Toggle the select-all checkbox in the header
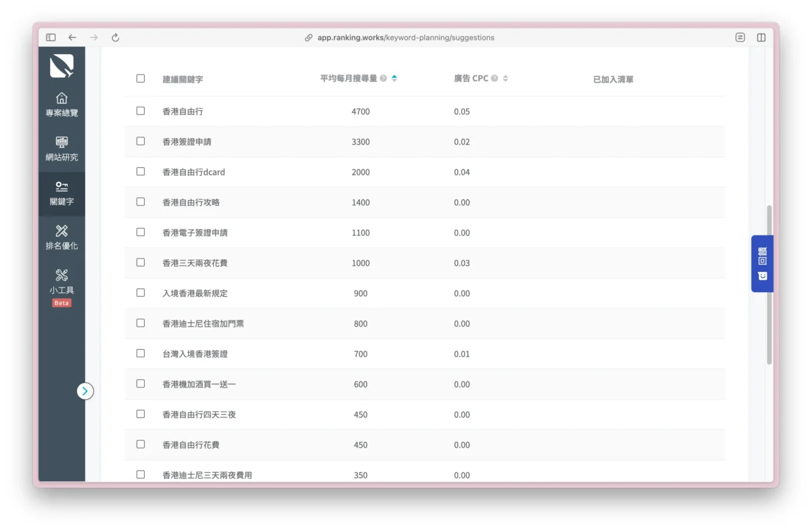The image size is (812, 531). [x=141, y=78]
